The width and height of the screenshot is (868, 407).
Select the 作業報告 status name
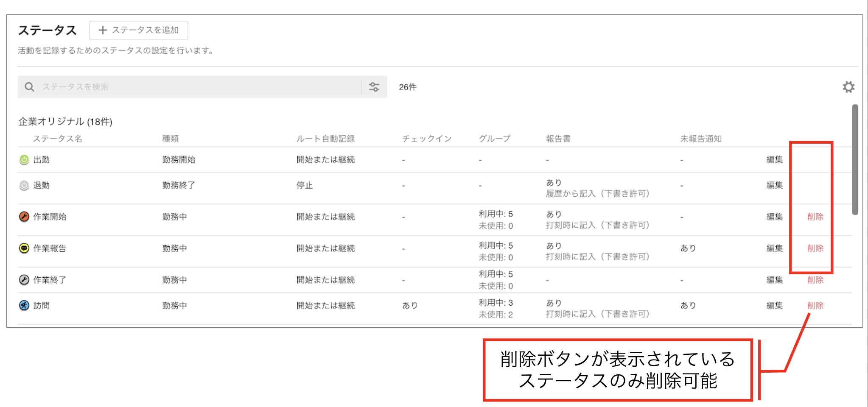[x=50, y=248]
